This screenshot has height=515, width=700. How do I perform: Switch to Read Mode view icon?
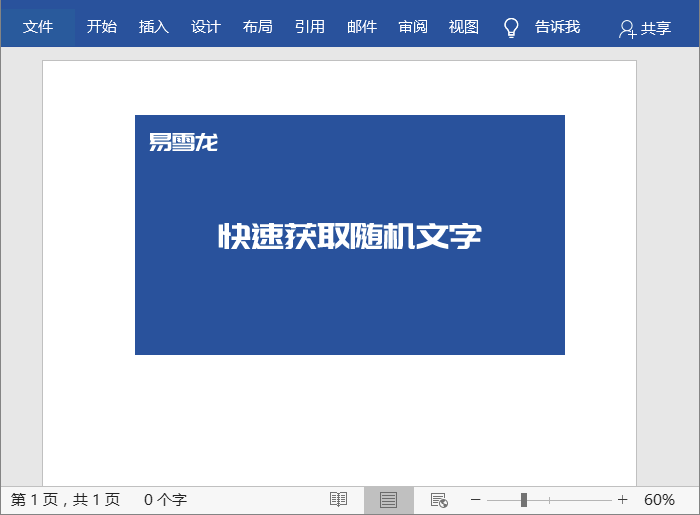tap(339, 499)
